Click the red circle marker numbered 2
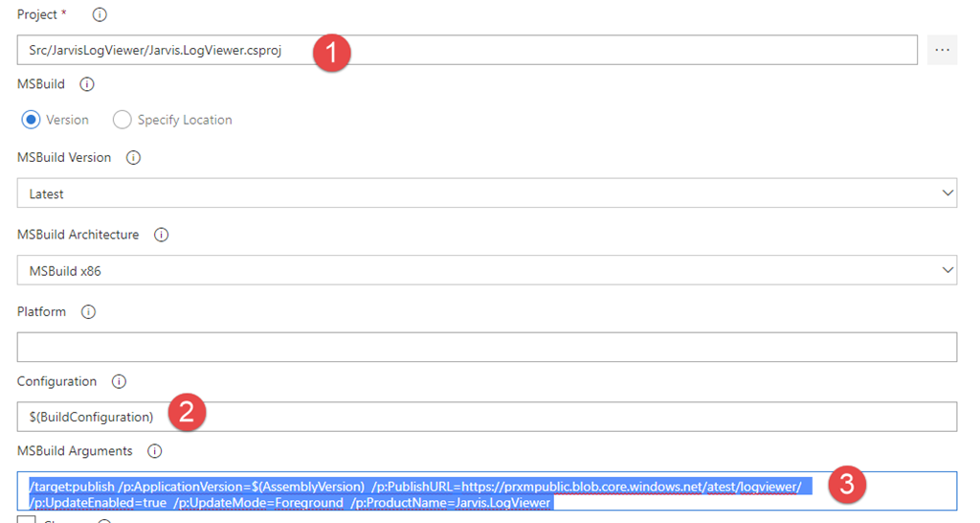Screen dimensions: 980x523 pos(187,412)
